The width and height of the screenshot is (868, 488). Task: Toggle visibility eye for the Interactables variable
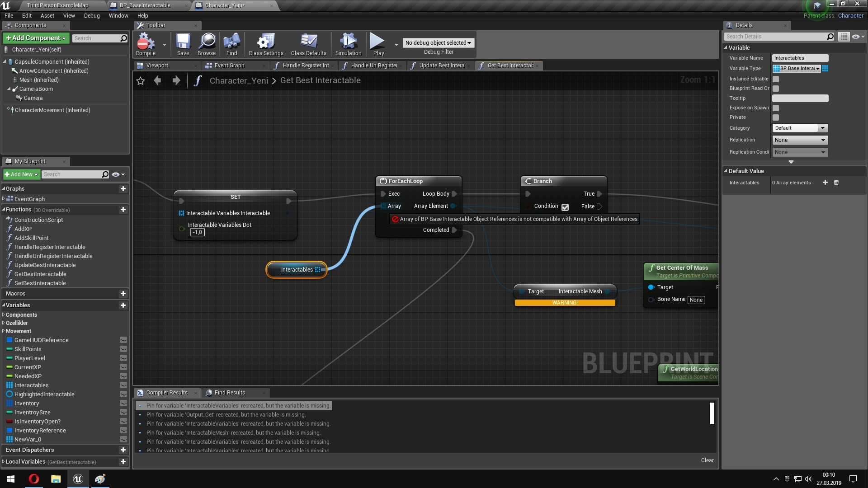(123, 385)
